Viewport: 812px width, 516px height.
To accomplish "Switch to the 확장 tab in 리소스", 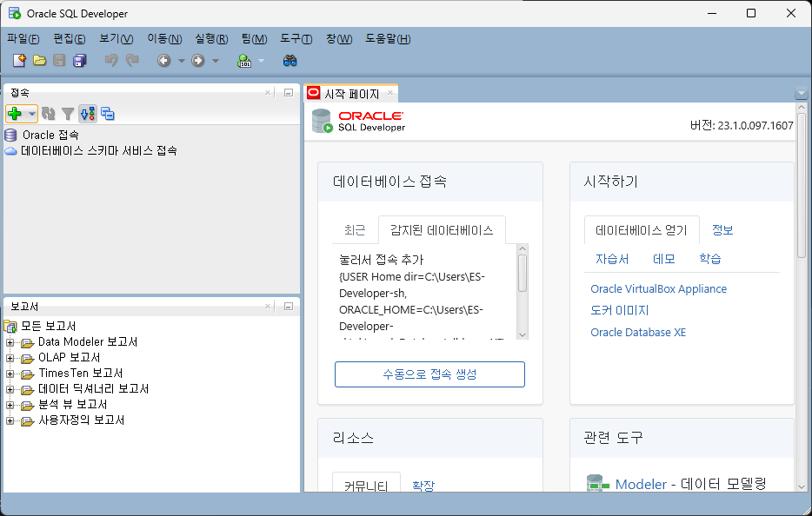I will pyautogui.click(x=423, y=486).
